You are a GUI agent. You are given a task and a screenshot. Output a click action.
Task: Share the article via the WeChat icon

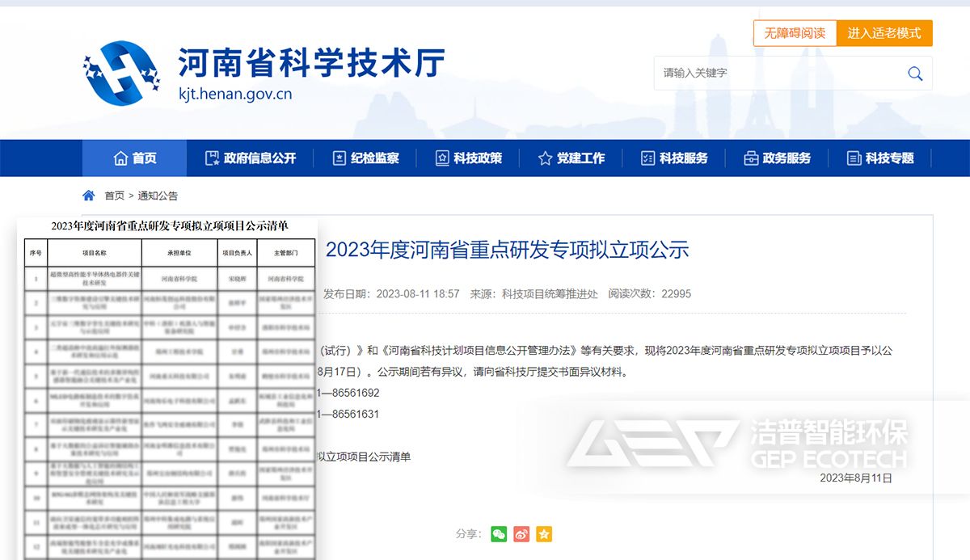500,534
